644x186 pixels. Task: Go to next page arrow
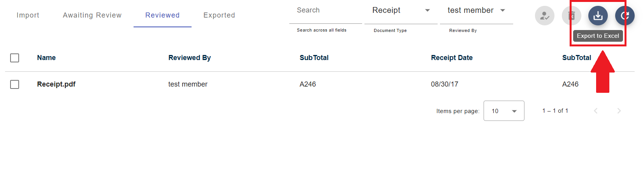tap(619, 111)
